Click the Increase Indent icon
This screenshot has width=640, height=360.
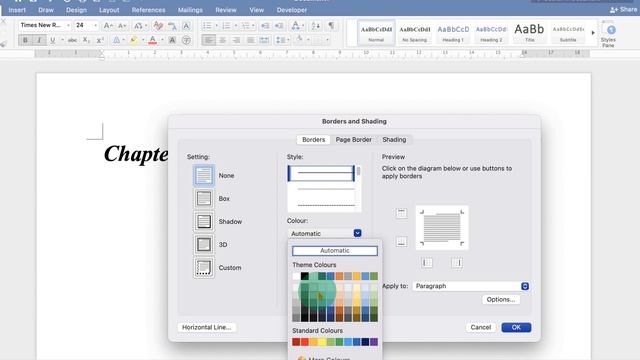[x=279, y=26]
